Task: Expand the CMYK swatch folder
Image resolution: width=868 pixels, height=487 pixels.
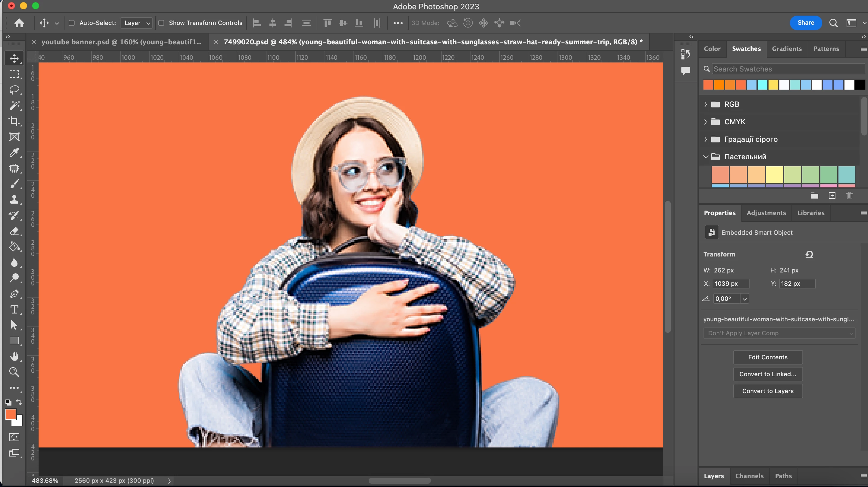Action: coord(705,122)
